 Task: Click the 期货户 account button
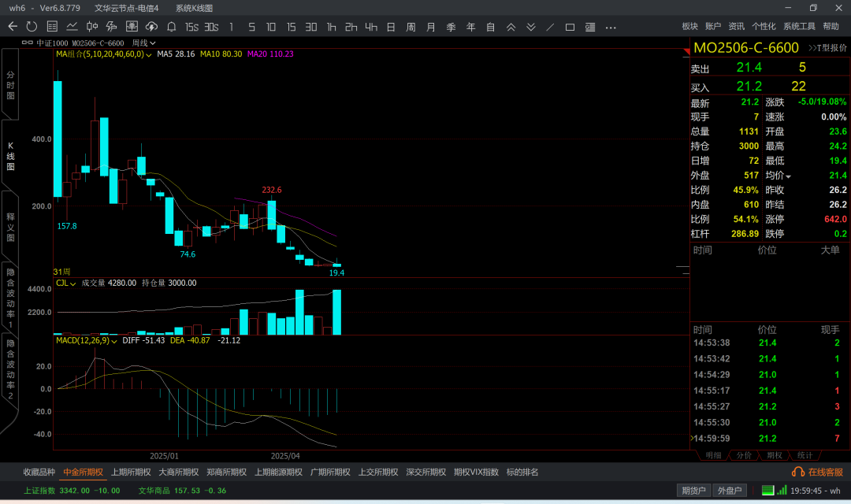coord(693,491)
